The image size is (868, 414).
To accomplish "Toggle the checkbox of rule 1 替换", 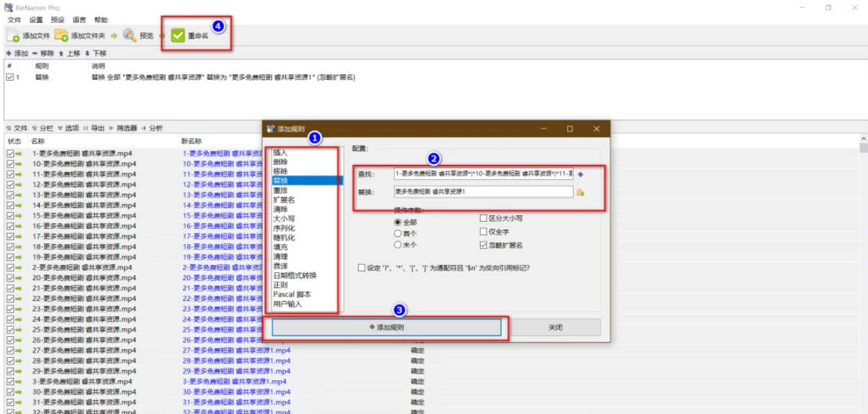I will point(9,76).
